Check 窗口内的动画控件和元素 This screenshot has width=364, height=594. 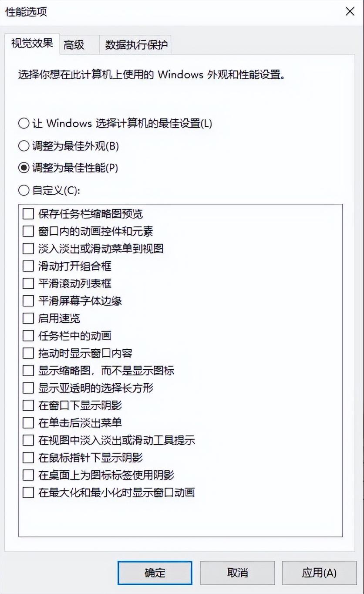point(28,231)
